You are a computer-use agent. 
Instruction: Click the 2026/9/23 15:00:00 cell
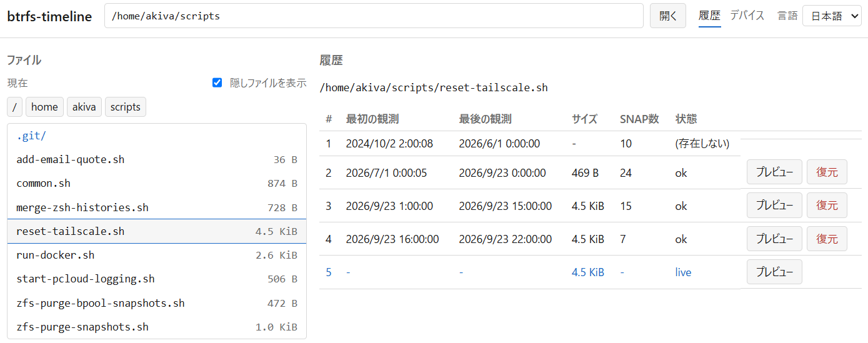point(506,206)
